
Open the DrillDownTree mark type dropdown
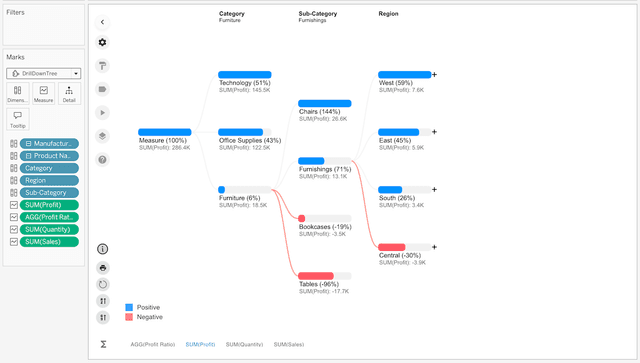(x=44, y=73)
